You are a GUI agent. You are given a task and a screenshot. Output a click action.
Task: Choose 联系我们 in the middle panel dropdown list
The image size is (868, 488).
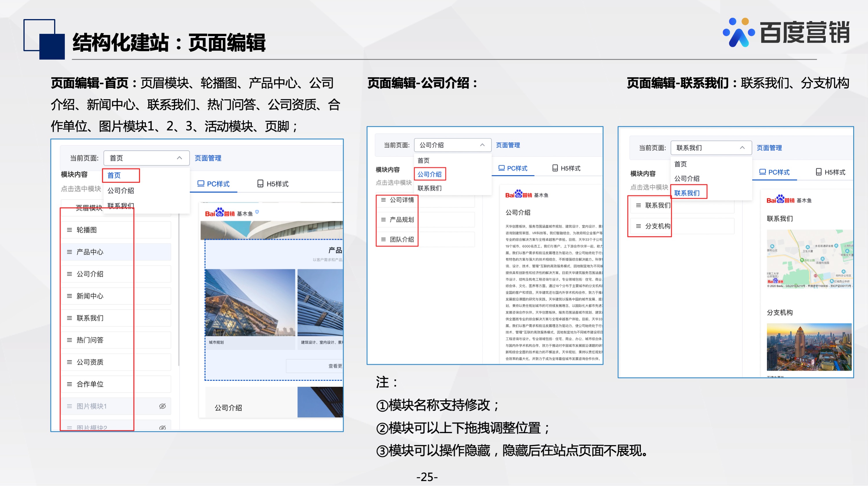tap(430, 188)
